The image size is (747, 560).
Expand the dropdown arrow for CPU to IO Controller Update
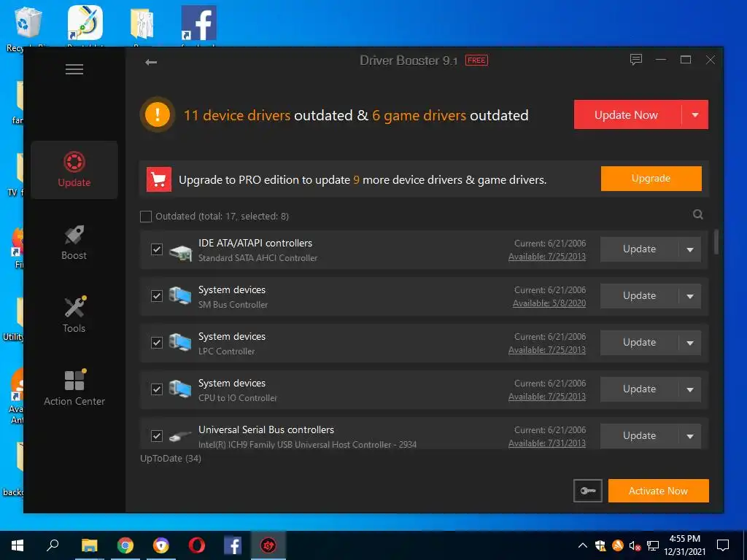coord(690,389)
